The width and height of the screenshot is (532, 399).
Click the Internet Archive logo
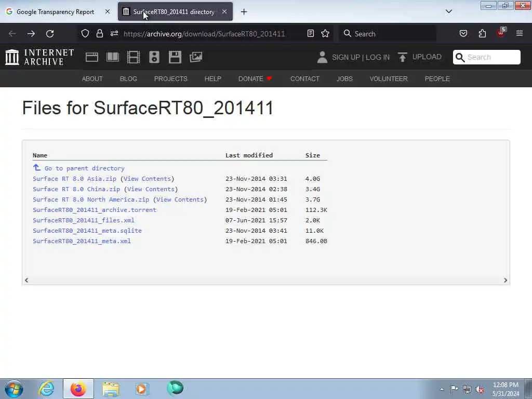coord(39,57)
